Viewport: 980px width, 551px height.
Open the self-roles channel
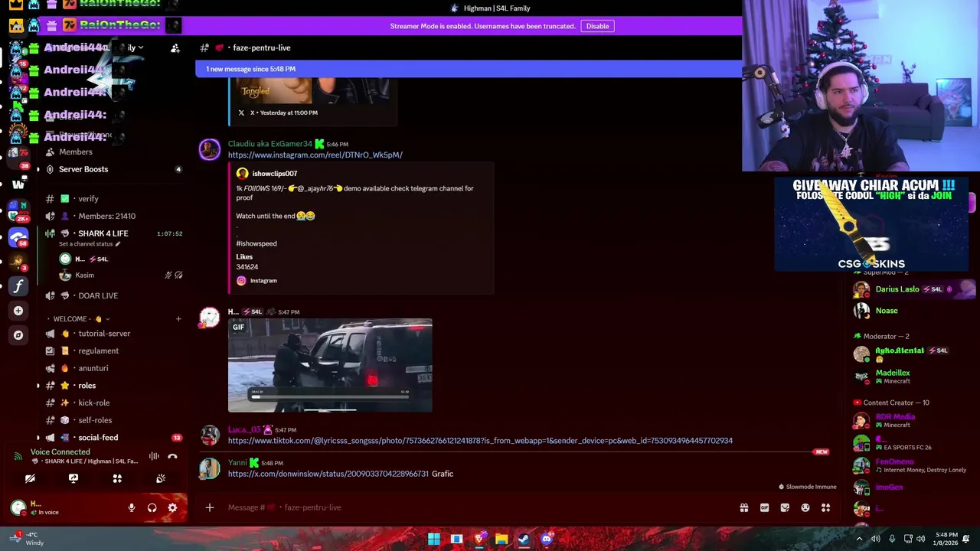(95, 420)
